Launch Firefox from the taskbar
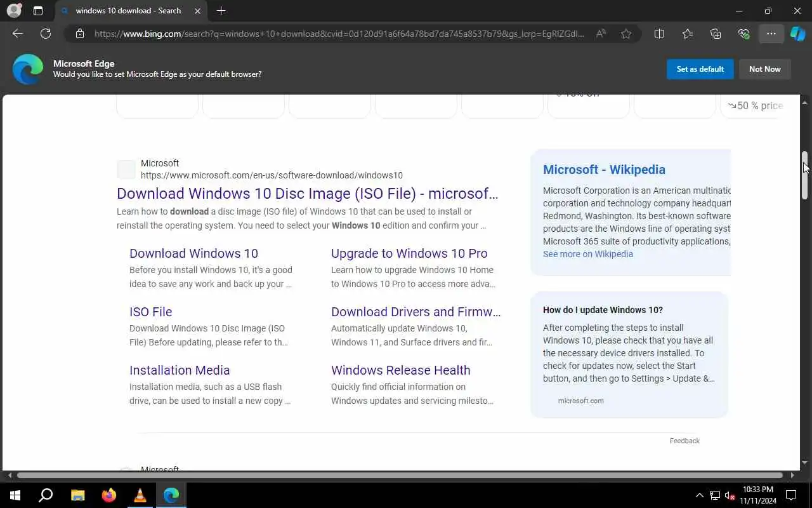 (x=109, y=495)
